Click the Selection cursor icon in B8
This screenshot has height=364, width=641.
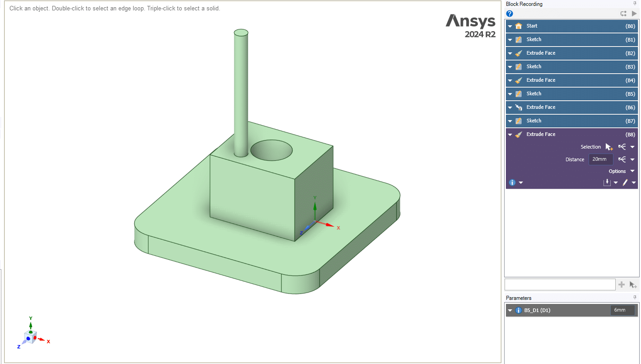609,147
